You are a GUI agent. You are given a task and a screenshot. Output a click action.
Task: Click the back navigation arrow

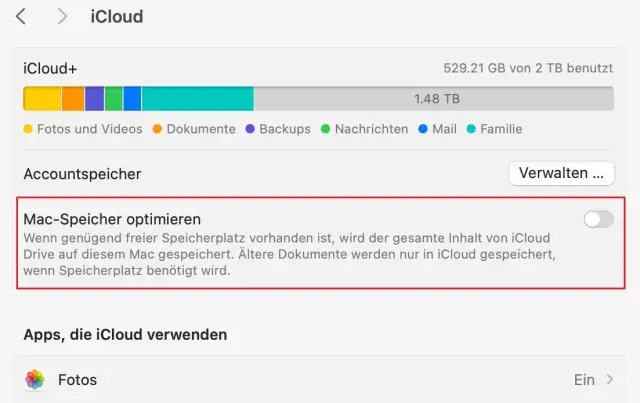tap(21, 17)
